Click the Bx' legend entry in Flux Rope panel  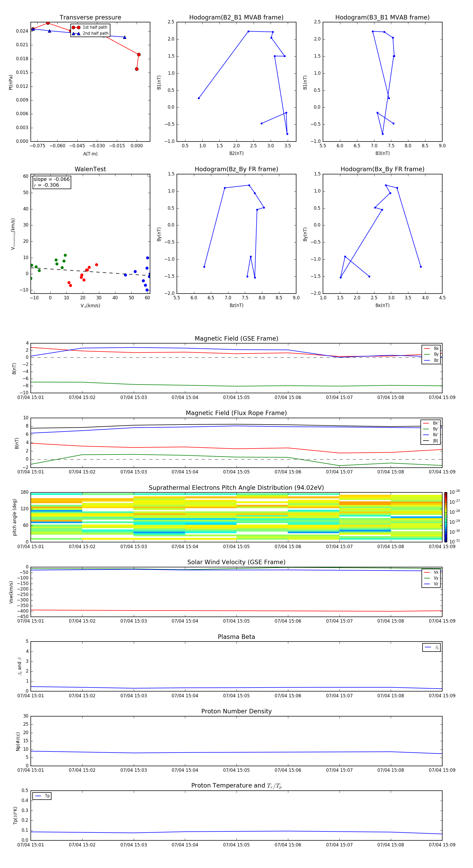pos(431,423)
